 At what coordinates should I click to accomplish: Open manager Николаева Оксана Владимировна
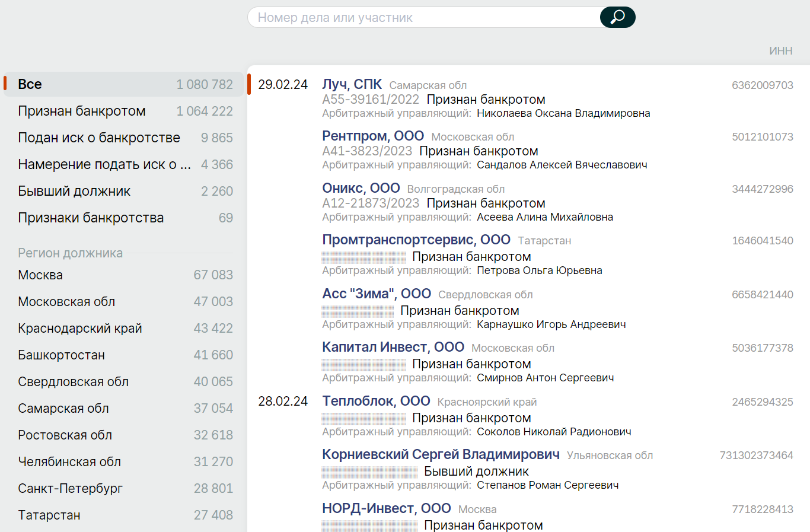[x=563, y=113]
